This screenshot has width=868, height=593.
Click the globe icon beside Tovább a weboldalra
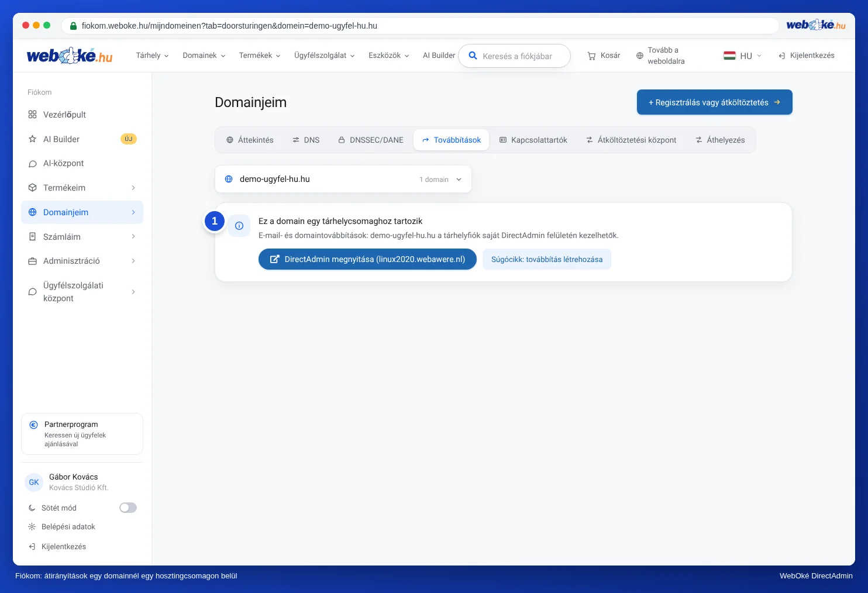[640, 56]
